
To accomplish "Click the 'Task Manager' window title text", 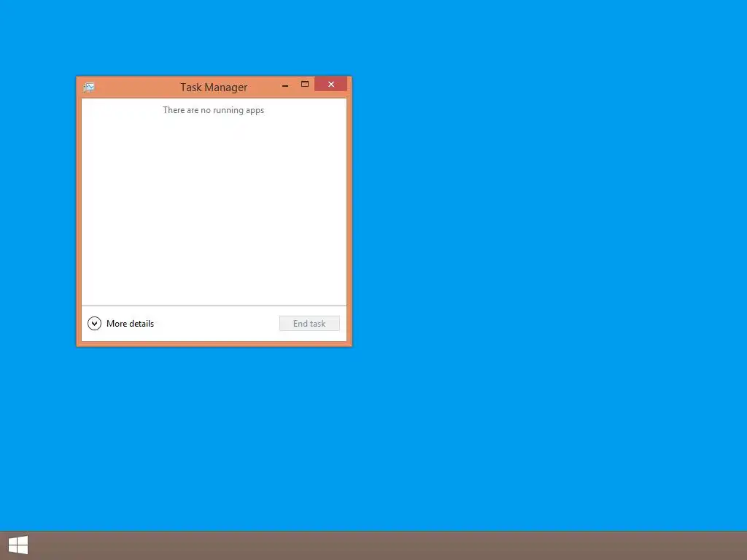I will click(214, 87).
